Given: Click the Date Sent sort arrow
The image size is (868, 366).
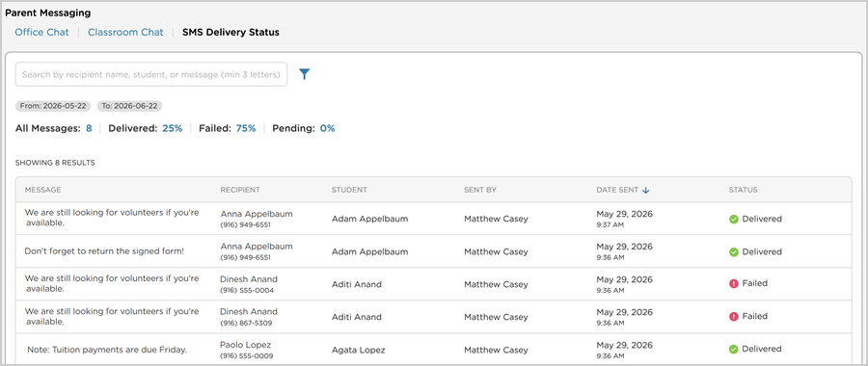Looking at the screenshot, I should pos(646,190).
